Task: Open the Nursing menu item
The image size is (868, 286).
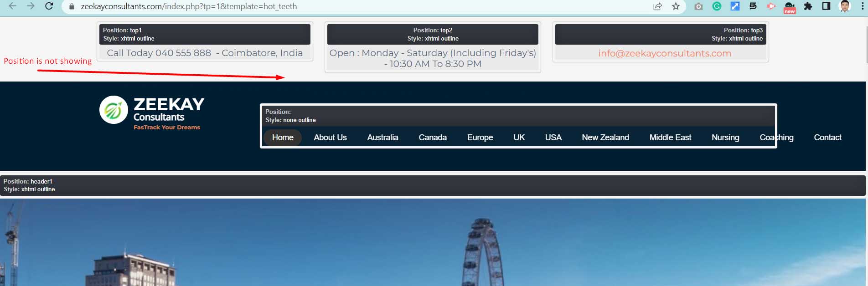Action: pyautogui.click(x=725, y=138)
